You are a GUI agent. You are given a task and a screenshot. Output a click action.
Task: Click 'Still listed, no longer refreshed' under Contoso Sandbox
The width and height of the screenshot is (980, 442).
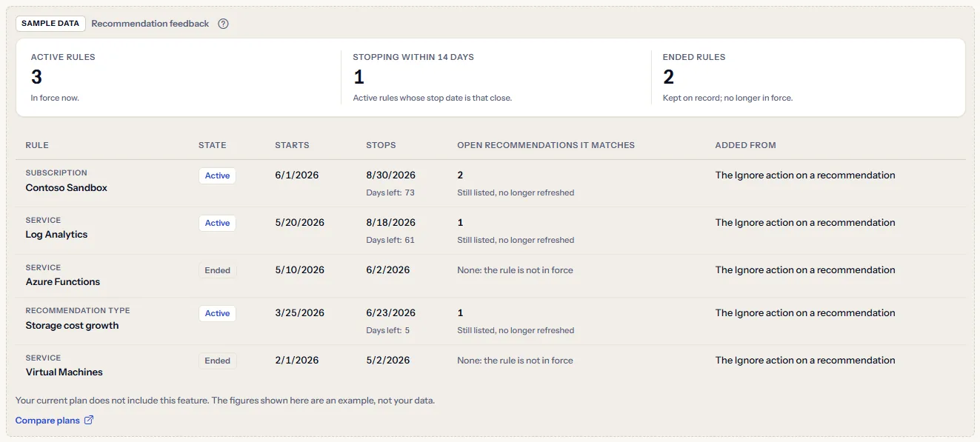[x=516, y=192]
